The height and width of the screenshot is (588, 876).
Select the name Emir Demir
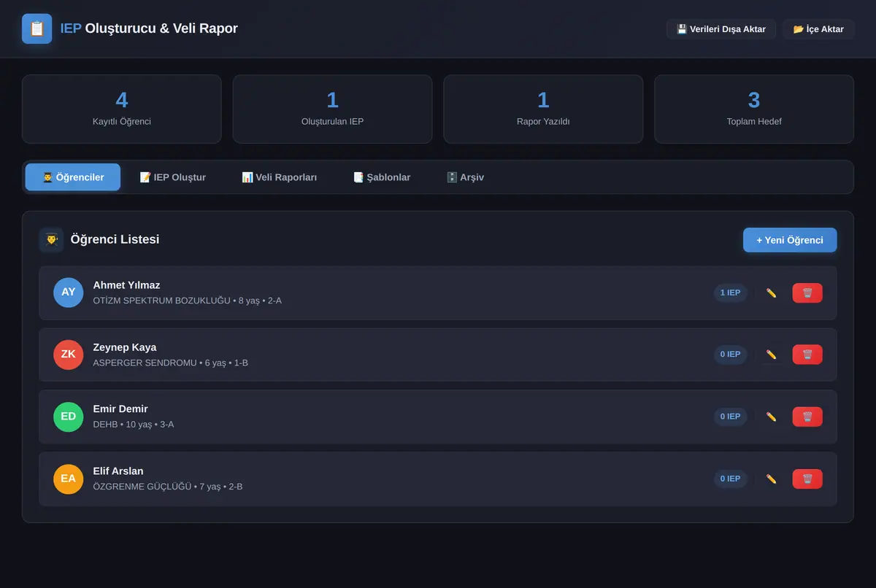tap(120, 409)
